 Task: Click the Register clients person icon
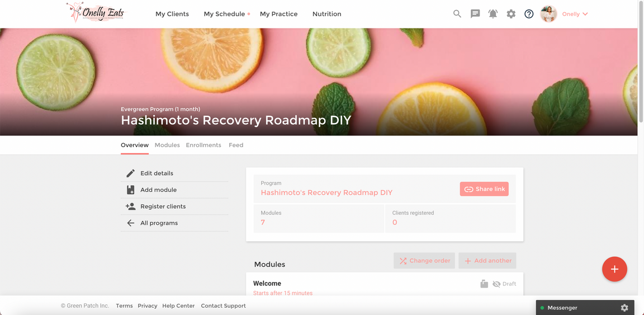130,206
